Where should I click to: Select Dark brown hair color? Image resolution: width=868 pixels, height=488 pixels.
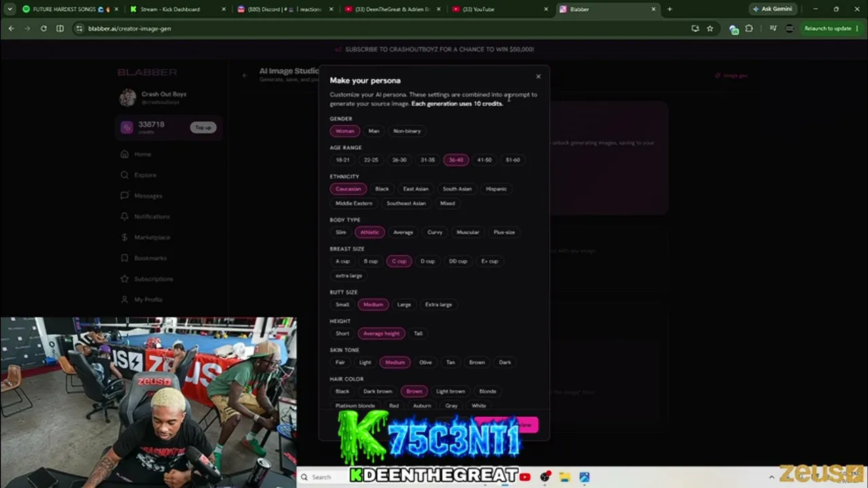(x=378, y=392)
